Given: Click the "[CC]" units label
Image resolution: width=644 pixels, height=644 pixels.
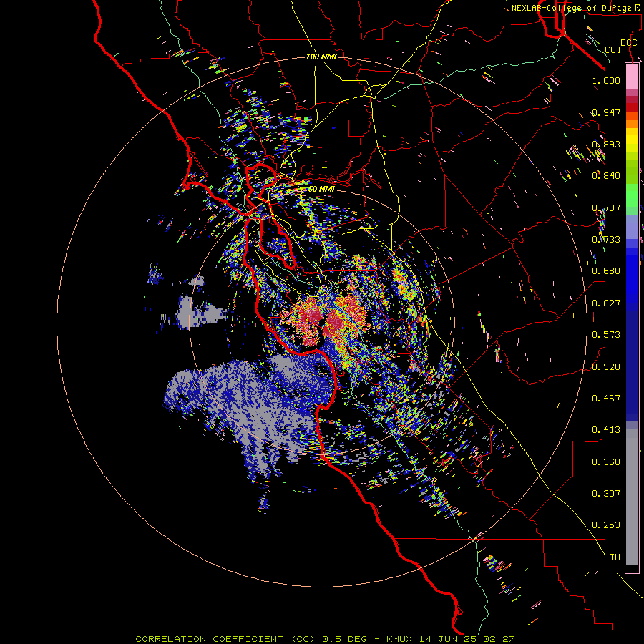Looking at the screenshot, I should click(x=611, y=49).
